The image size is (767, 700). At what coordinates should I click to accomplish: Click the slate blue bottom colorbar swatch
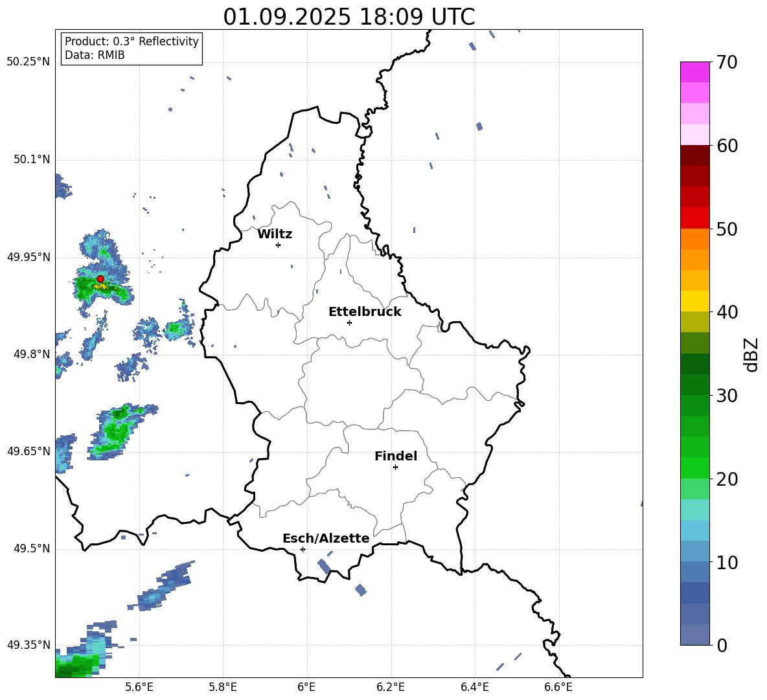[694, 635]
